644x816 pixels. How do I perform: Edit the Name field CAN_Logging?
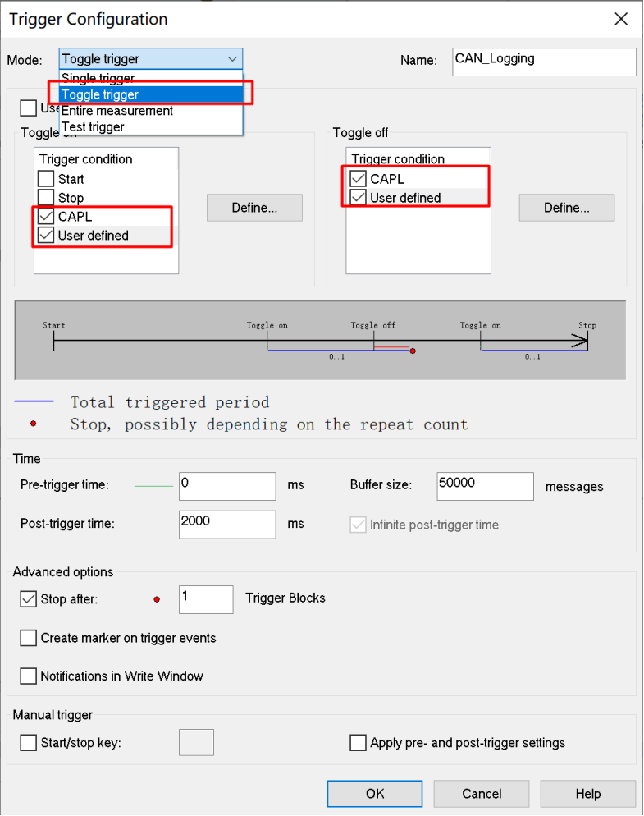coord(544,62)
